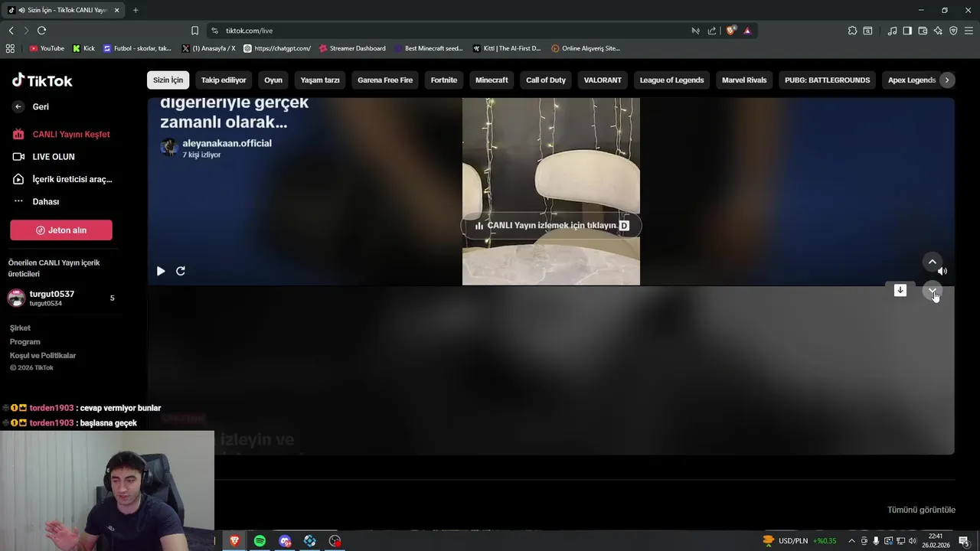Click the turgut0537 avatar thumbnail
Screen dimensions: 980x551
click(x=16, y=298)
